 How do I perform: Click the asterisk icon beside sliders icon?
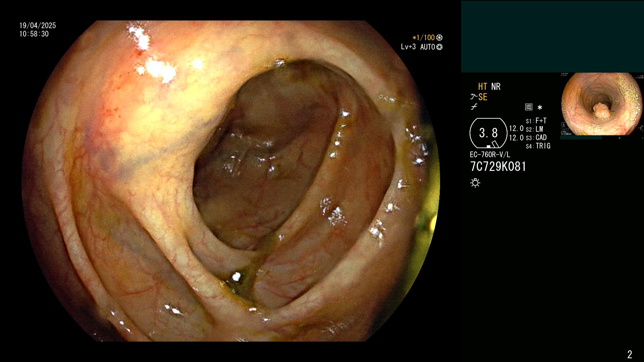(x=540, y=108)
